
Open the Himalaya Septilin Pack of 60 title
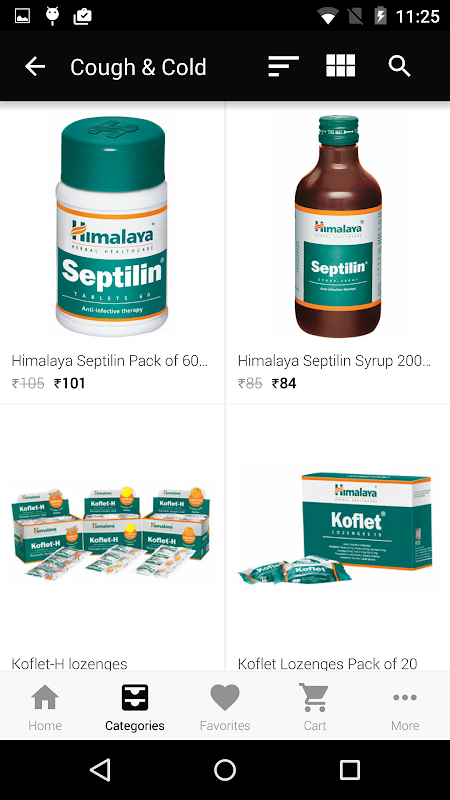[x=110, y=361]
